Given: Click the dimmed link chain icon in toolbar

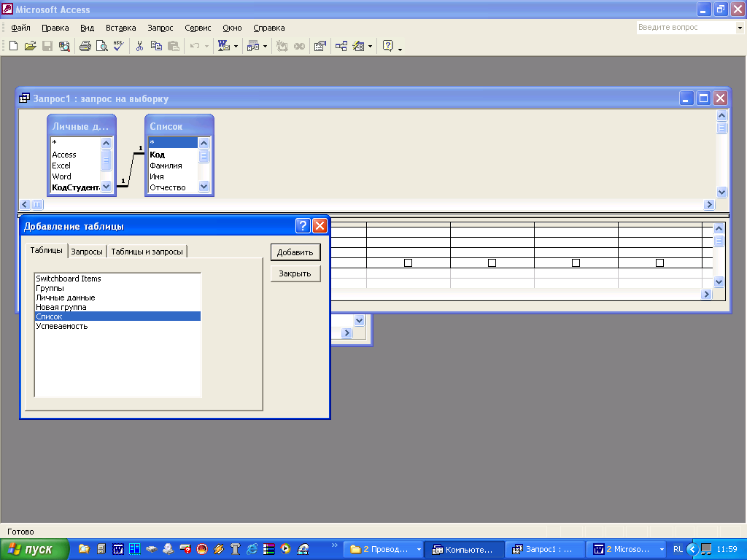Looking at the screenshot, I should (299, 46).
